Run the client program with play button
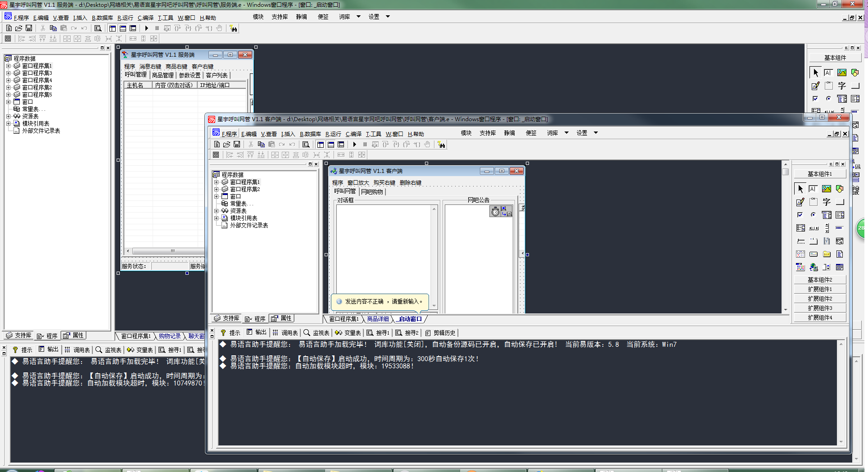 point(355,145)
